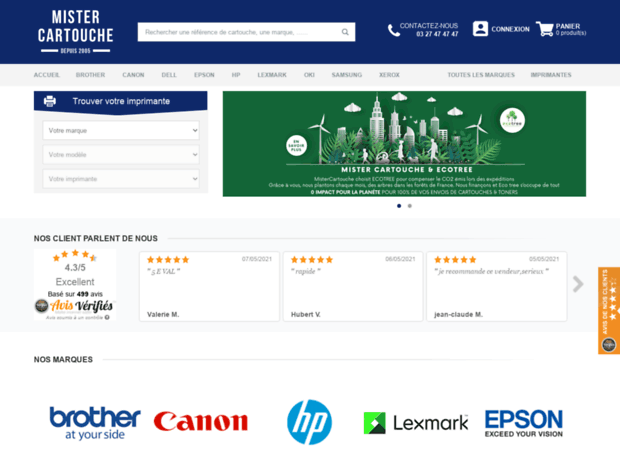620x466 pixels.
Task: Click the phone contact icon
Action: coord(394,30)
